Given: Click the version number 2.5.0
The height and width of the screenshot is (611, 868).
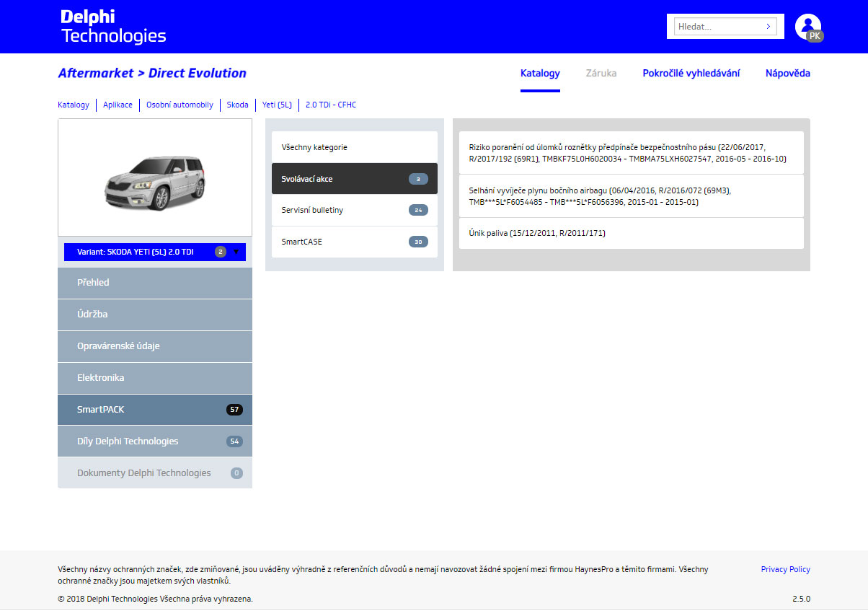Looking at the screenshot, I should coord(801,599).
